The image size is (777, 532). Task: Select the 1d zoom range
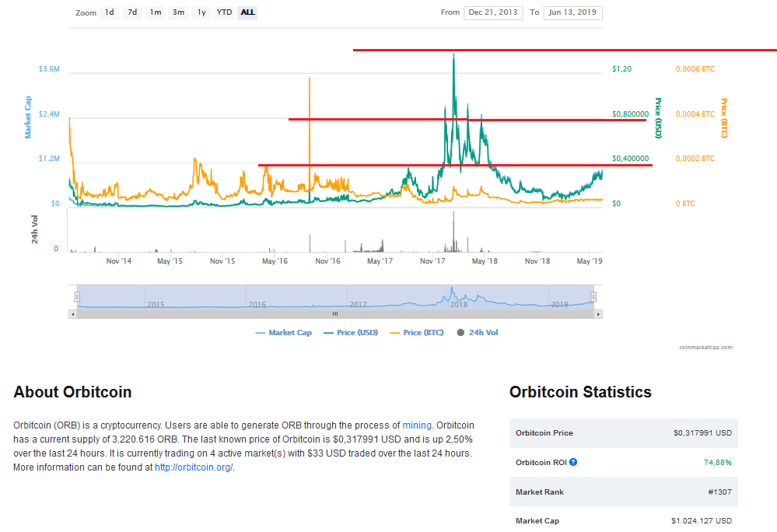click(x=109, y=12)
